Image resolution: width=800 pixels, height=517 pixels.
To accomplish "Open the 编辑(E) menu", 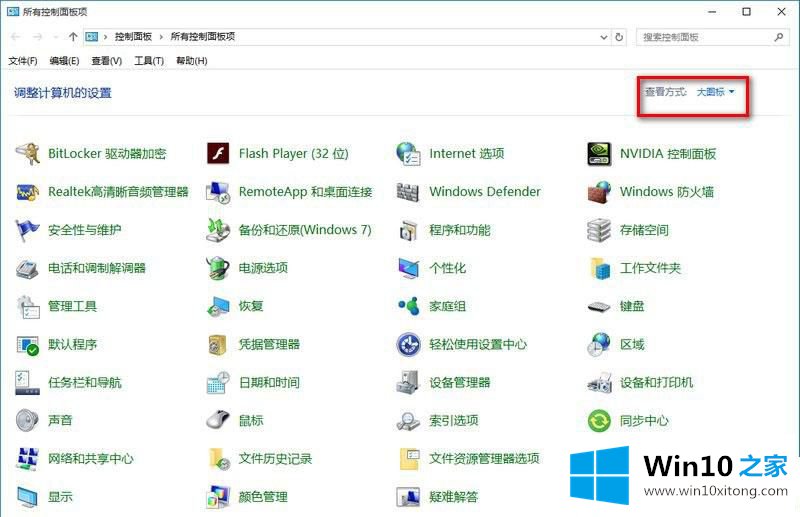I will click(64, 61).
